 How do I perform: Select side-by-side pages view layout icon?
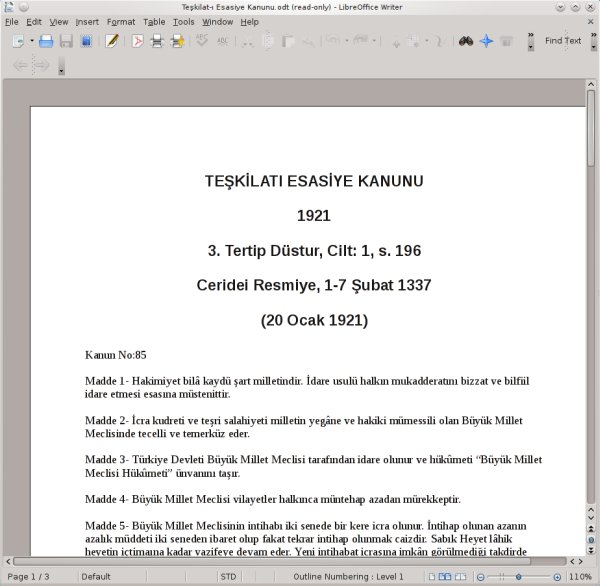coord(445,576)
